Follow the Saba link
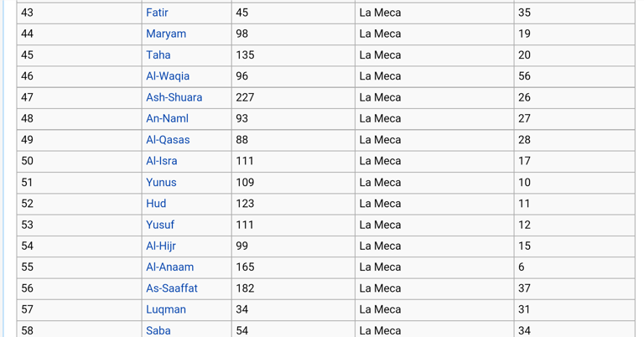 pos(158,330)
